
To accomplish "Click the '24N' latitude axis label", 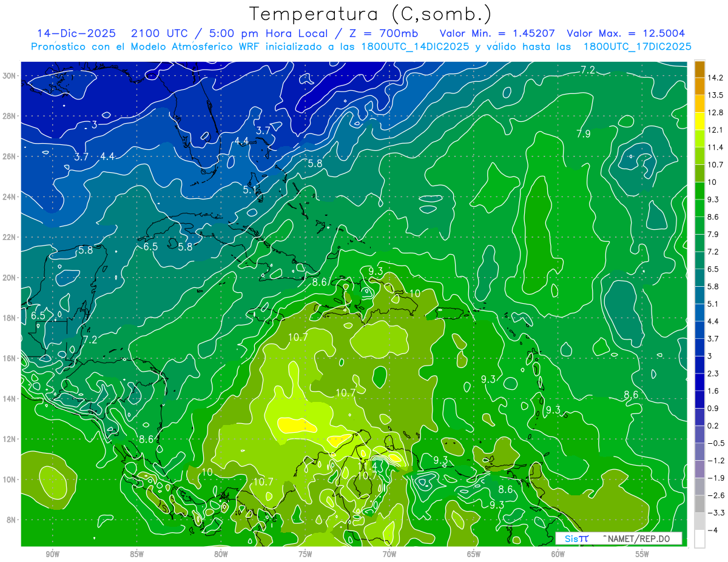I will coord(10,197).
